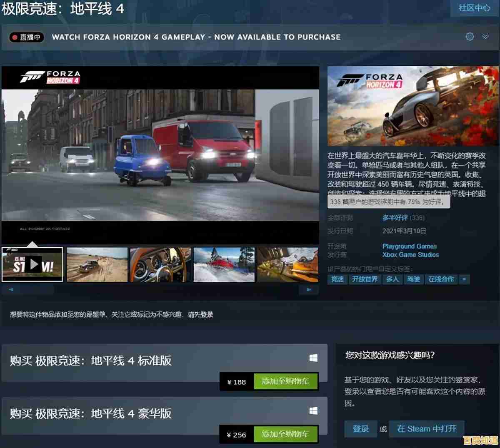The height and width of the screenshot is (448, 500).
Task: Click the 登录 login button
Action: 360,429
